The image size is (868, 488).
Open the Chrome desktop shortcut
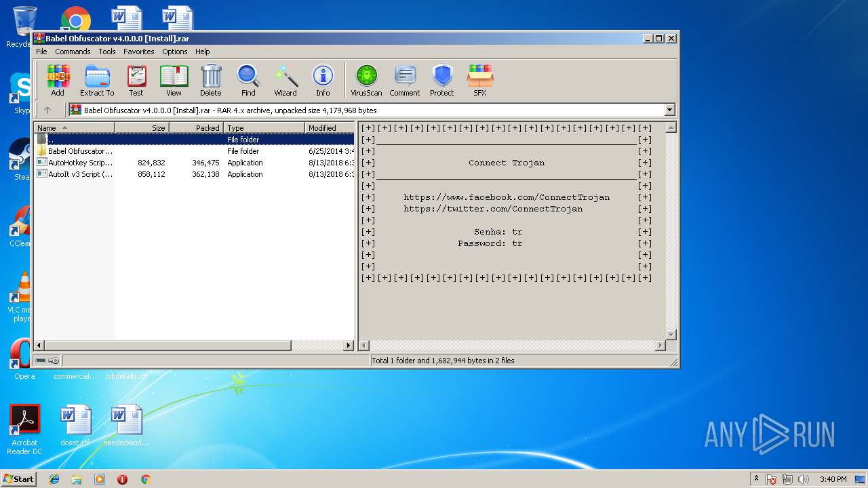pyautogui.click(x=76, y=19)
